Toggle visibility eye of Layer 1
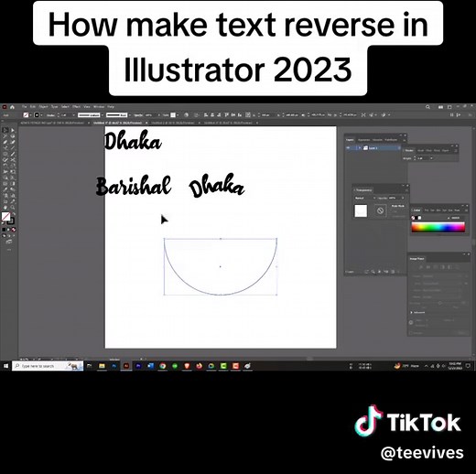 point(348,148)
